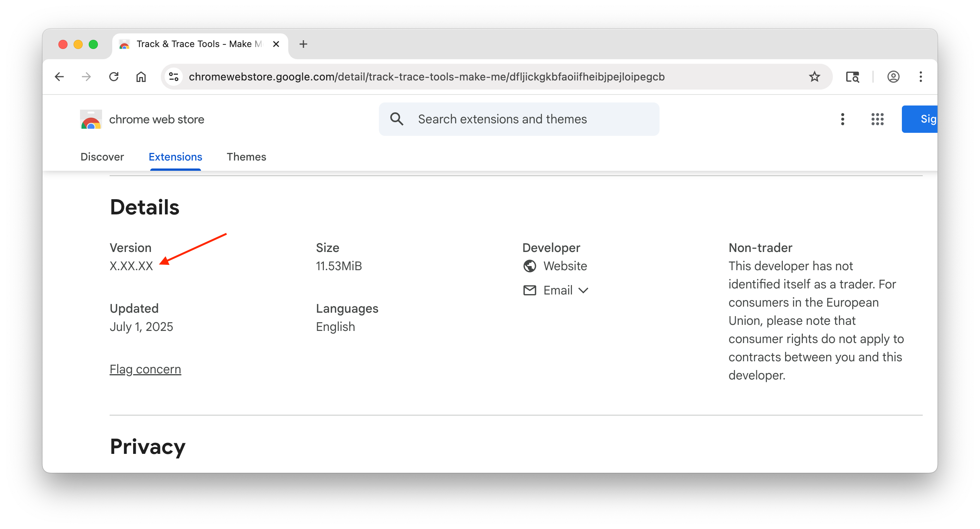The height and width of the screenshot is (529, 980).
Task: Click the search magnifier icon
Action: coord(396,119)
